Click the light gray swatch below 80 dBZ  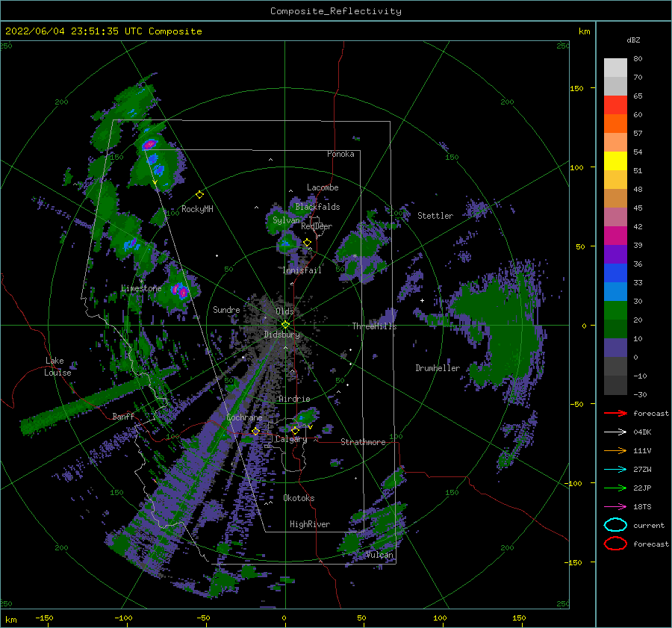(615, 68)
